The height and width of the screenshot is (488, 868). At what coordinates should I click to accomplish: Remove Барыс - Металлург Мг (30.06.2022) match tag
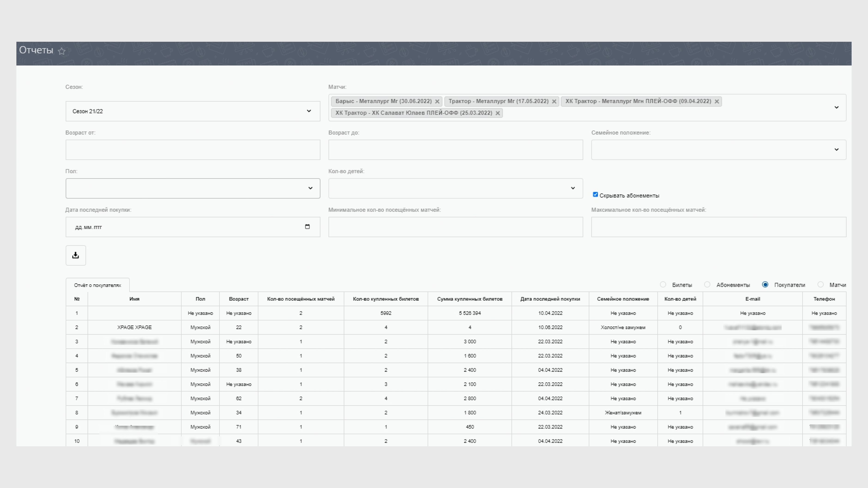pos(437,101)
